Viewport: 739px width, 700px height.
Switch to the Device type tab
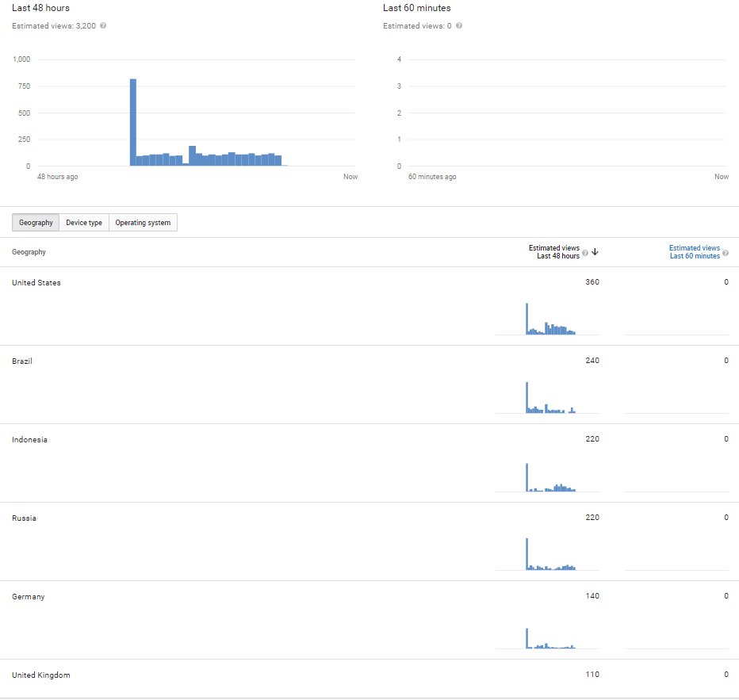[x=84, y=222]
